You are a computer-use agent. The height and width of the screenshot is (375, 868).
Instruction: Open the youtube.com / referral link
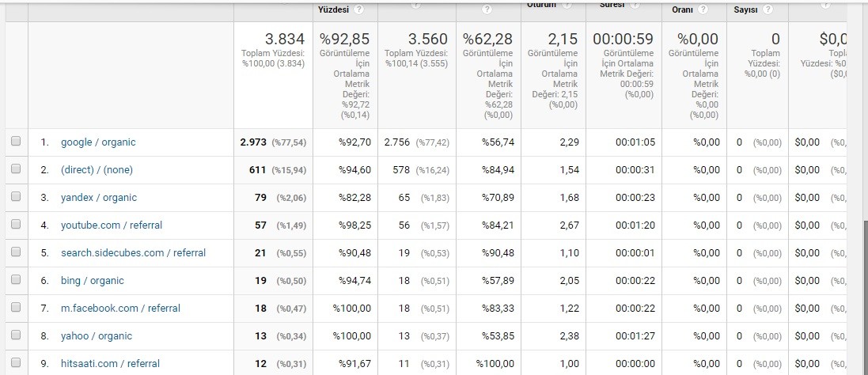pos(112,225)
